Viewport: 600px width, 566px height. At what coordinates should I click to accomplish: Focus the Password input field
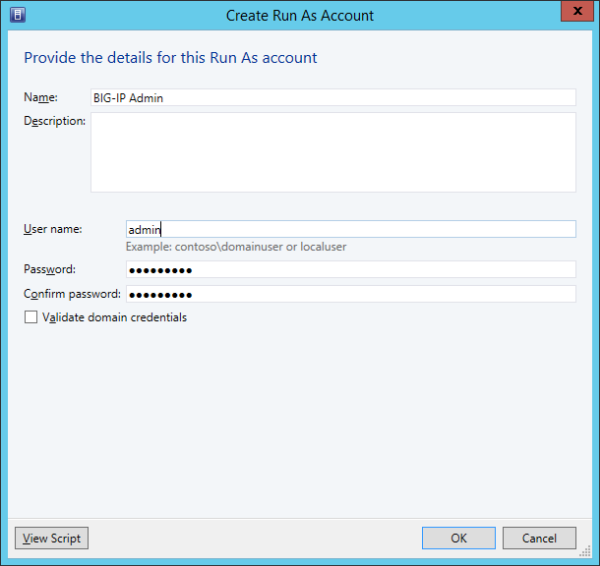[350, 269]
